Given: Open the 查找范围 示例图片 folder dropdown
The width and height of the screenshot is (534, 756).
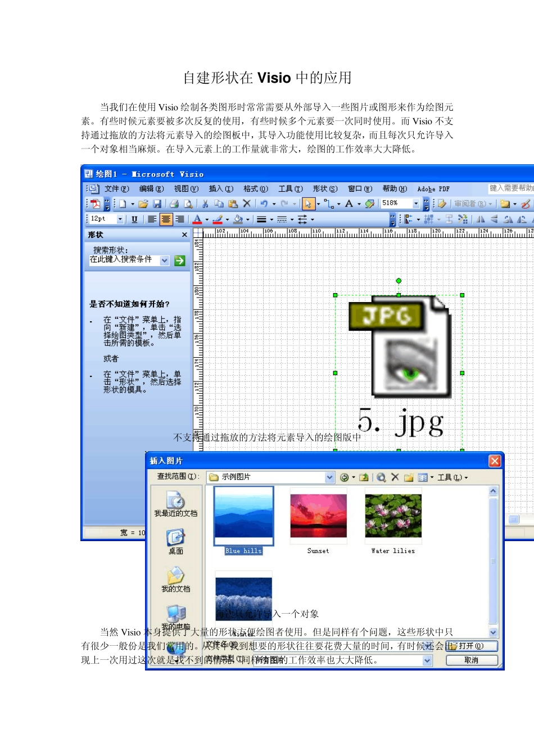Looking at the screenshot, I should pyautogui.click(x=330, y=478).
